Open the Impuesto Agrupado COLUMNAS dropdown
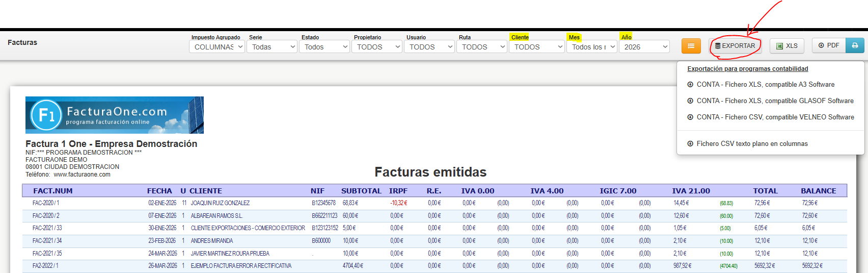This screenshot has height=273, width=868. click(x=217, y=46)
